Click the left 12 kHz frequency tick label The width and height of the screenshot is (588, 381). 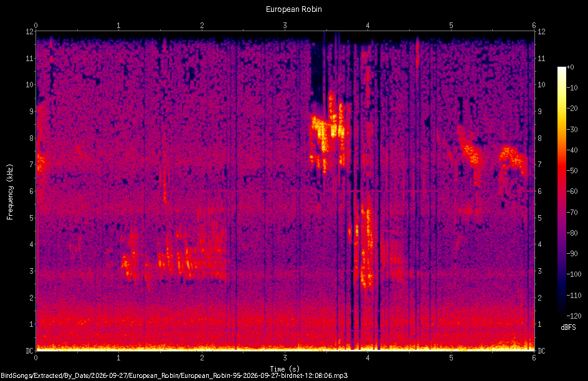click(29, 32)
